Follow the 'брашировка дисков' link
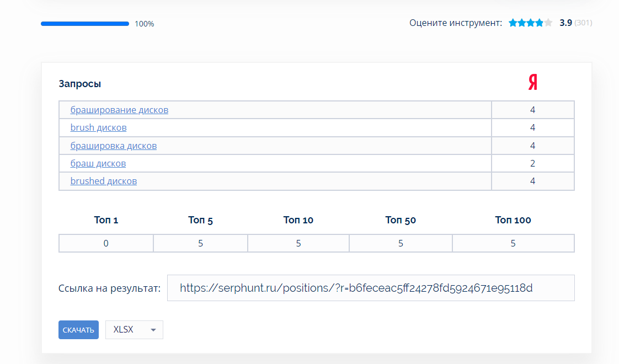The width and height of the screenshot is (619, 364). (113, 146)
